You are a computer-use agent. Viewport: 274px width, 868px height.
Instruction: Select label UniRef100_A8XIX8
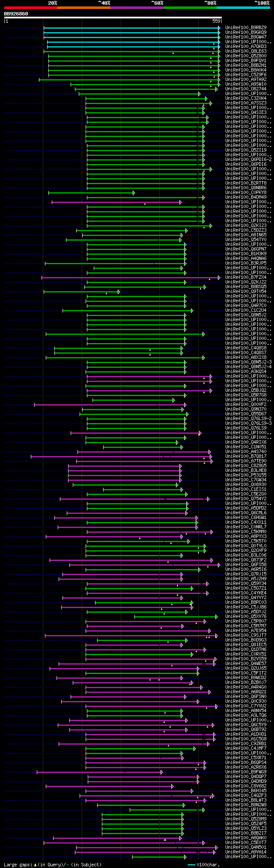(x=246, y=357)
